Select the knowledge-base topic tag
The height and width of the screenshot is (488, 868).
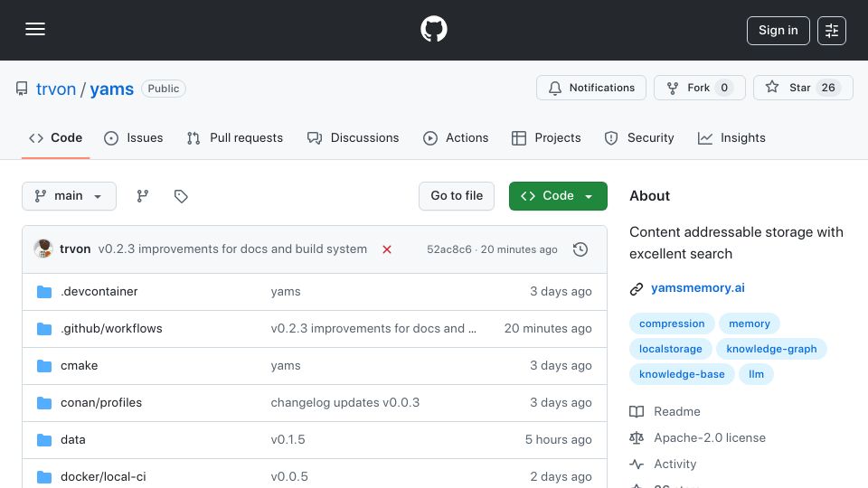coord(682,374)
